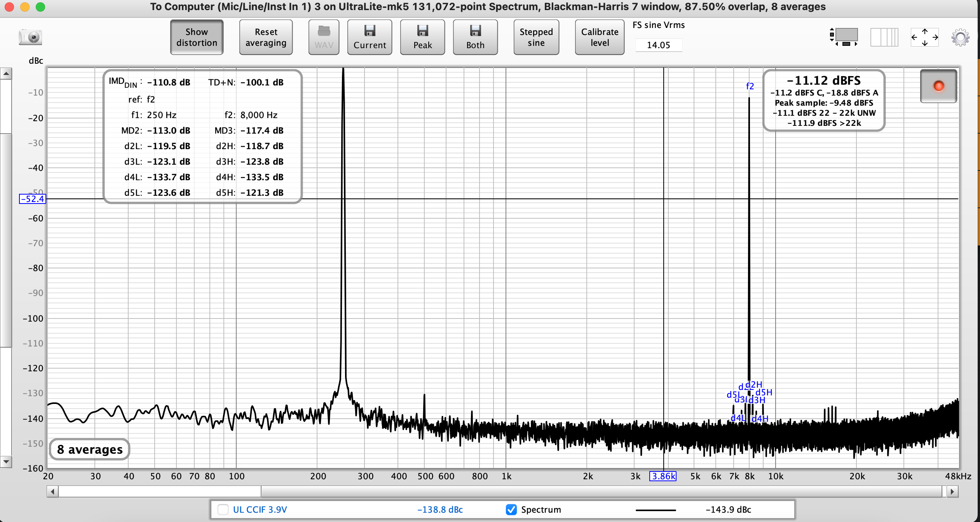Click the greyed WAV folder button
The height and width of the screenshot is (522, 980).
(324, 37)
